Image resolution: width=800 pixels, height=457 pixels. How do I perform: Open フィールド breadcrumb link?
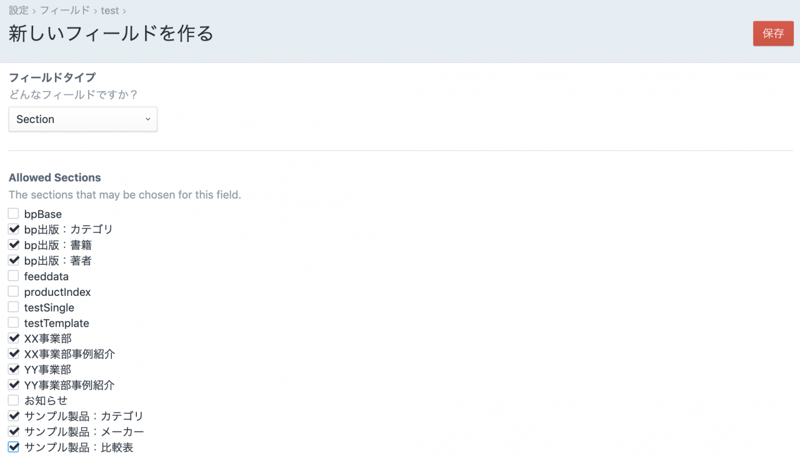point(65,10)
